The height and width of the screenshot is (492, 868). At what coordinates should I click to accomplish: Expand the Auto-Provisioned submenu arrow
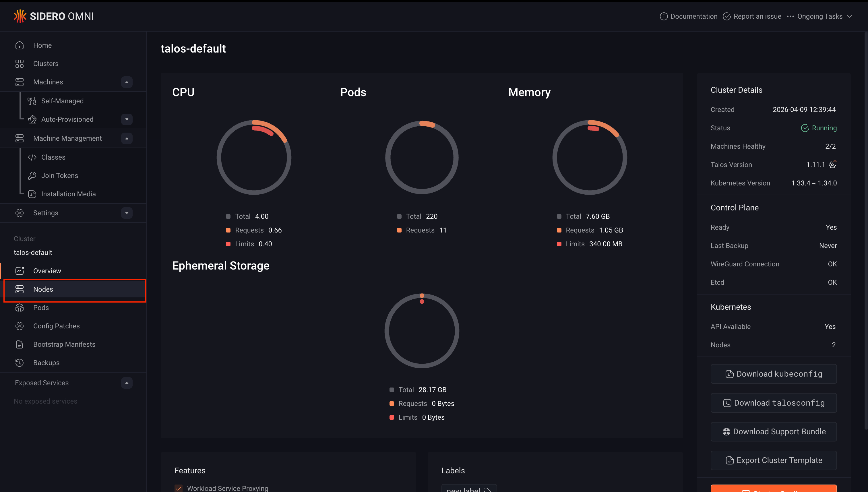pyautogui.click(x=127, y=119)
